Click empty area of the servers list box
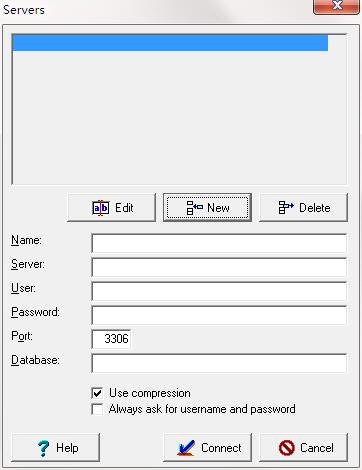362x470 pixels. 179,117
